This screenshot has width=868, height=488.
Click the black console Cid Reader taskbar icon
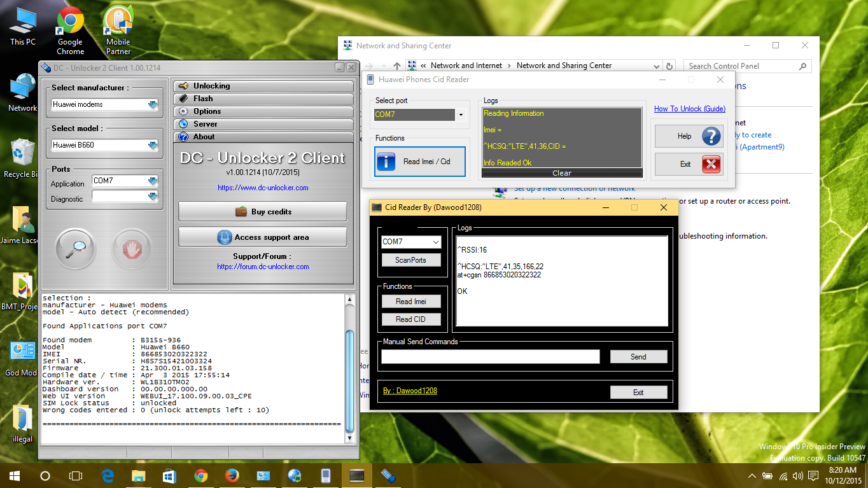pos(356,475)
